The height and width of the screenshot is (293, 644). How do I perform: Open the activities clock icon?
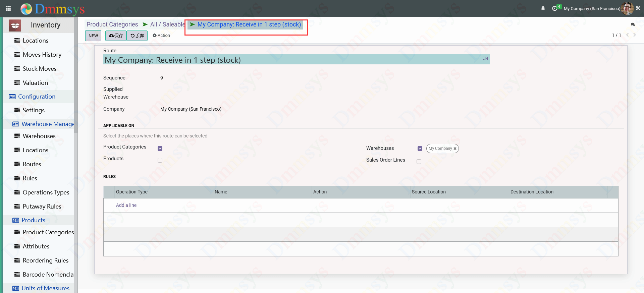coord(554,8)
